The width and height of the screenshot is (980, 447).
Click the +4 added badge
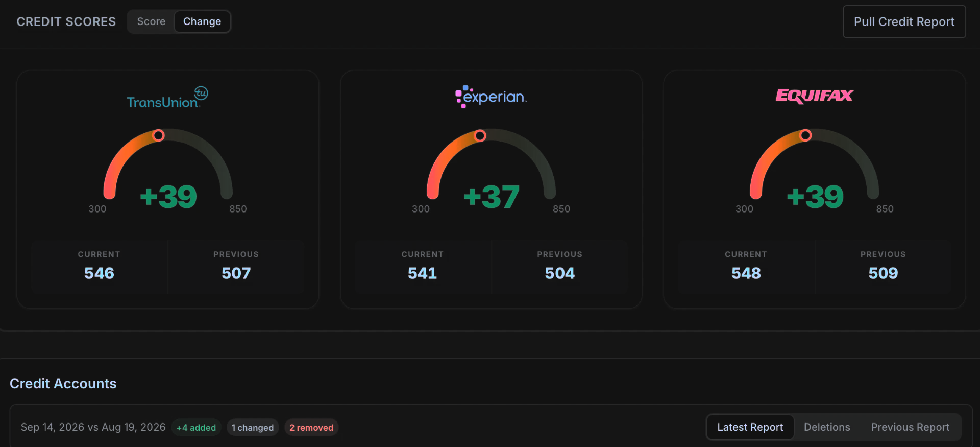(x=196, y=428)
